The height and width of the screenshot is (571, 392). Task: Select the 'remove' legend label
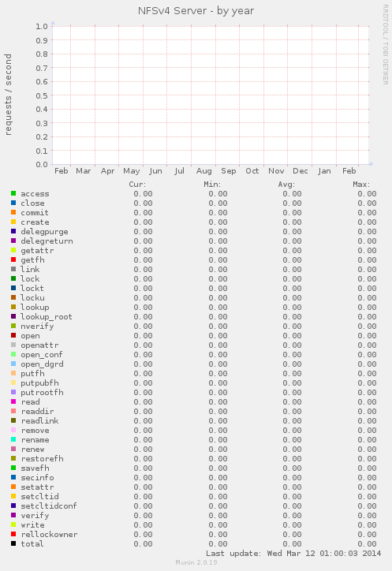tap(35, 431)
